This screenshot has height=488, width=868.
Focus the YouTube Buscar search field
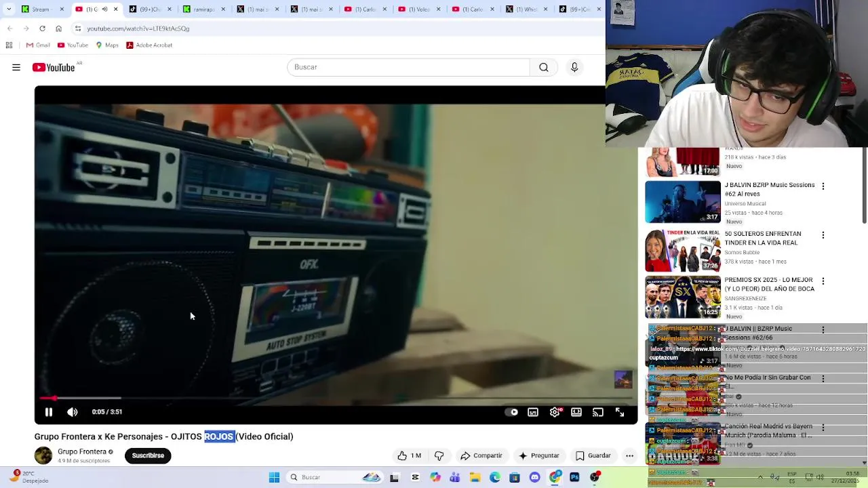[x=408, y=67]
